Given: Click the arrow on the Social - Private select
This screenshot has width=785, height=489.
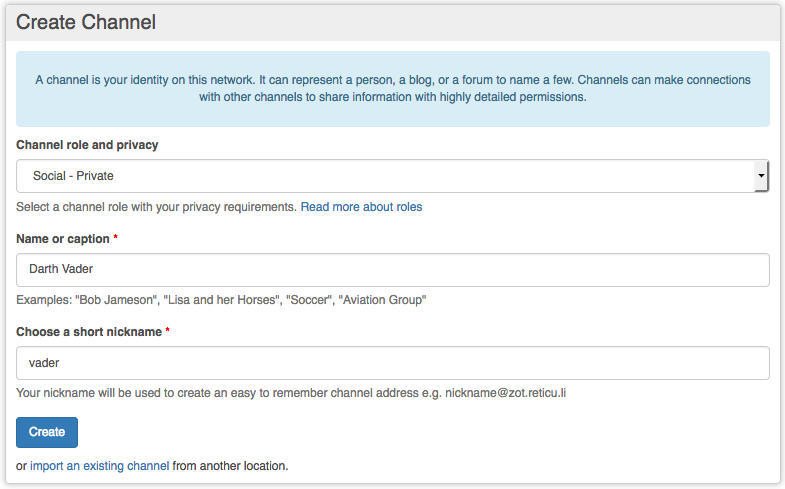Looking at the screenshot, I should pos(761,176).
